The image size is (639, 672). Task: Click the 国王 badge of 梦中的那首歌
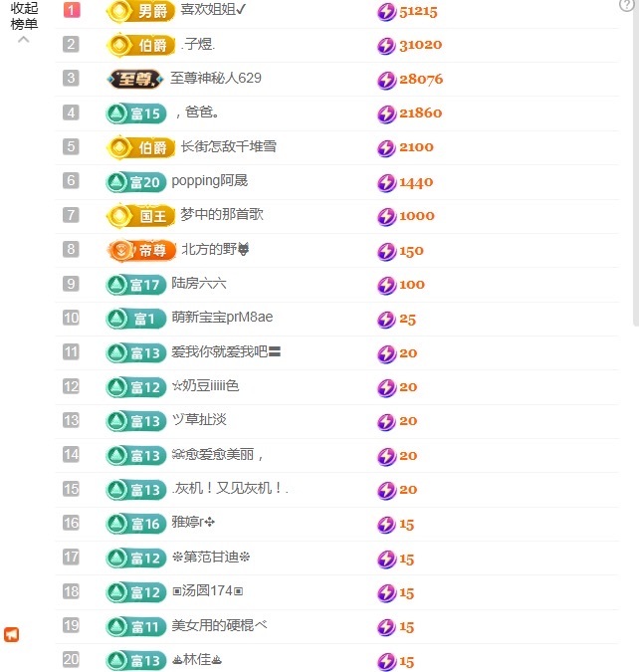click(140, 216)
